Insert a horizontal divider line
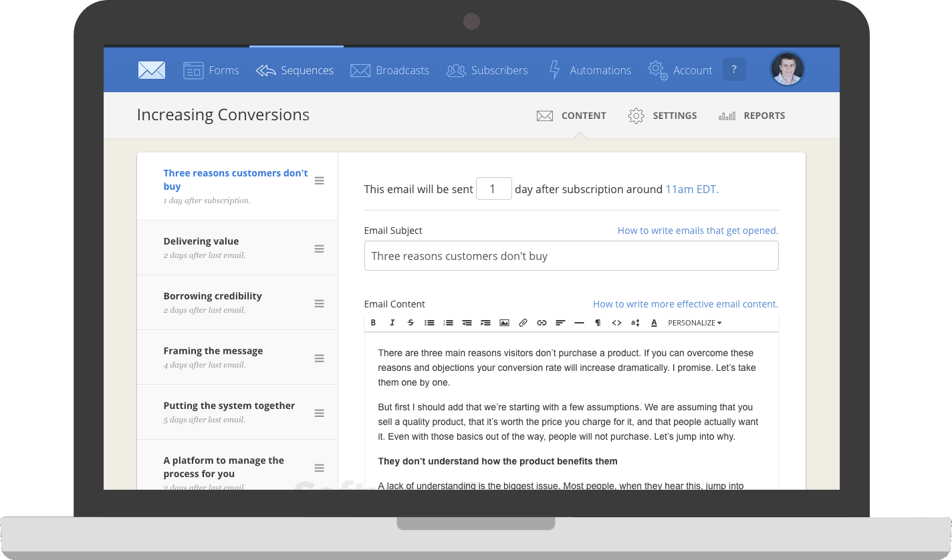 pos(578,323)
